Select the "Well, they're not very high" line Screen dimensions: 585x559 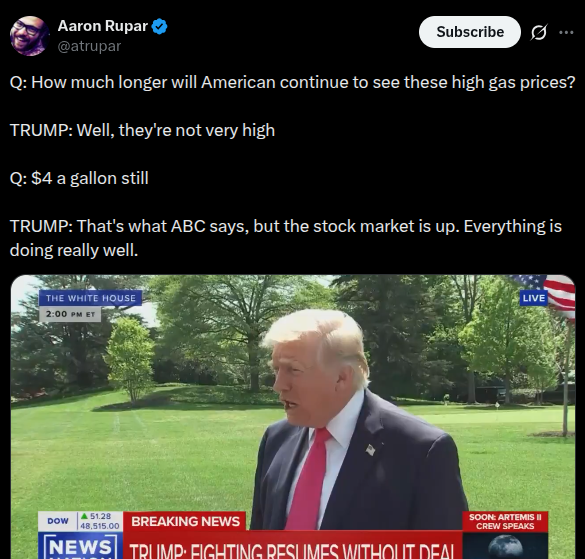tap(143, 130)
